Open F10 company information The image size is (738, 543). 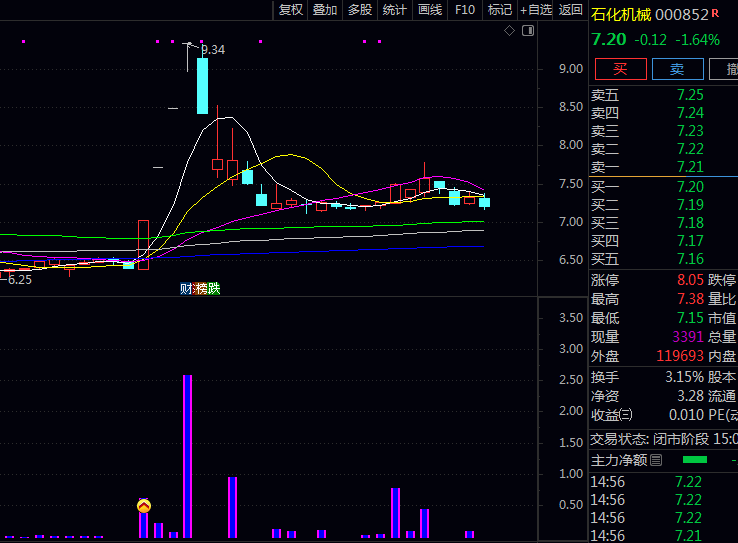465,10
